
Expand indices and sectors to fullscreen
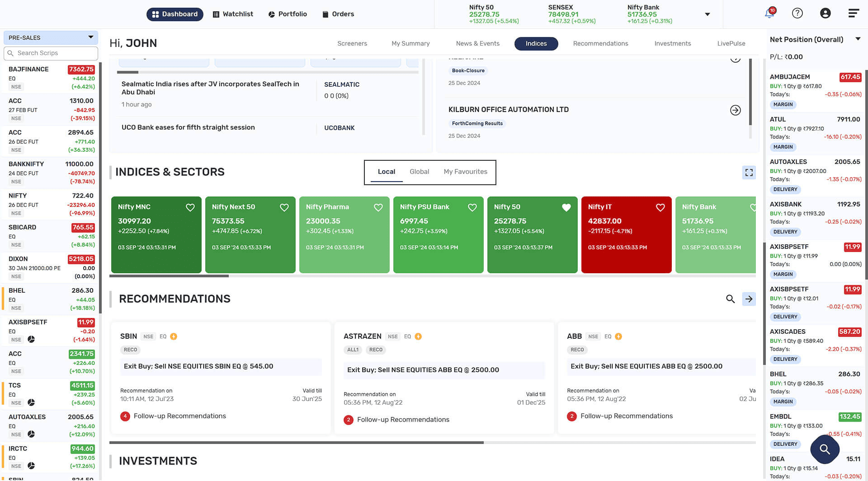click(x=749, y=173)
